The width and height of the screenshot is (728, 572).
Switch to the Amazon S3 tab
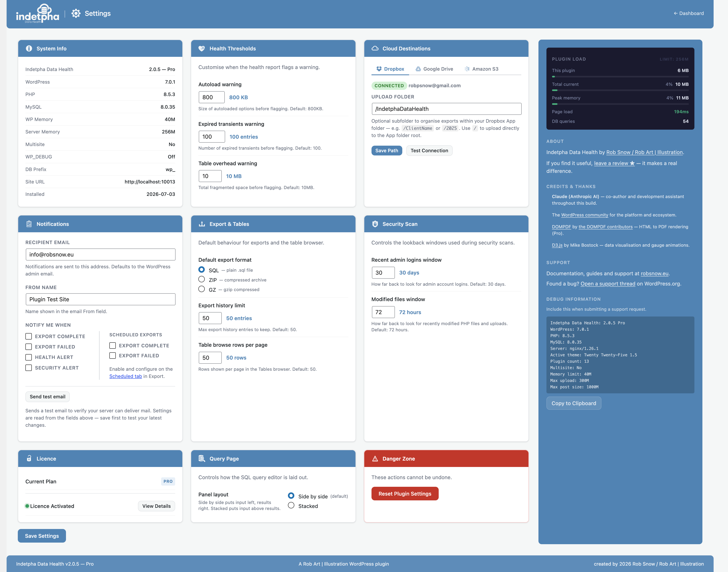pyautogui.click(x=482, y=69)
